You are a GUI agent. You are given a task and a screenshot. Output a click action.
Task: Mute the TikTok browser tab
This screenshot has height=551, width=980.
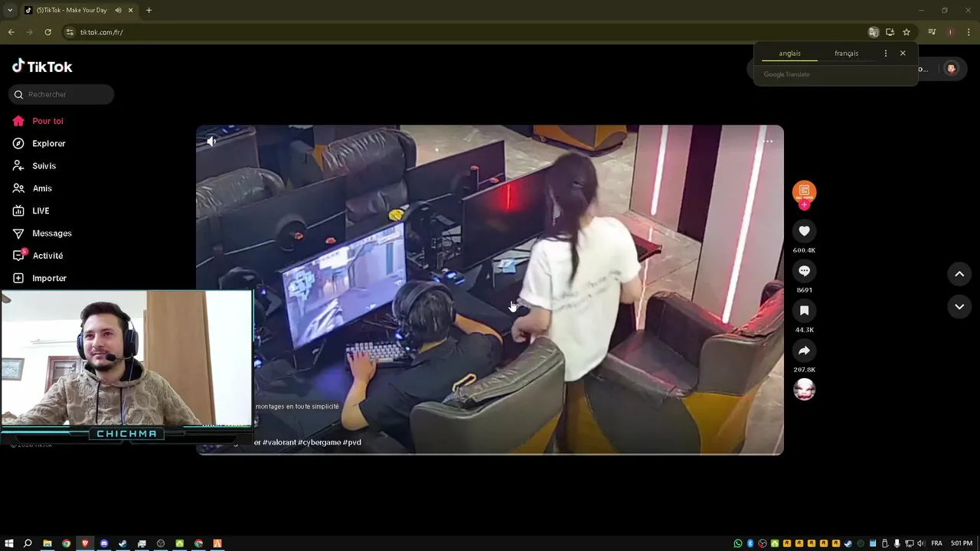click(x=118, y=11)
